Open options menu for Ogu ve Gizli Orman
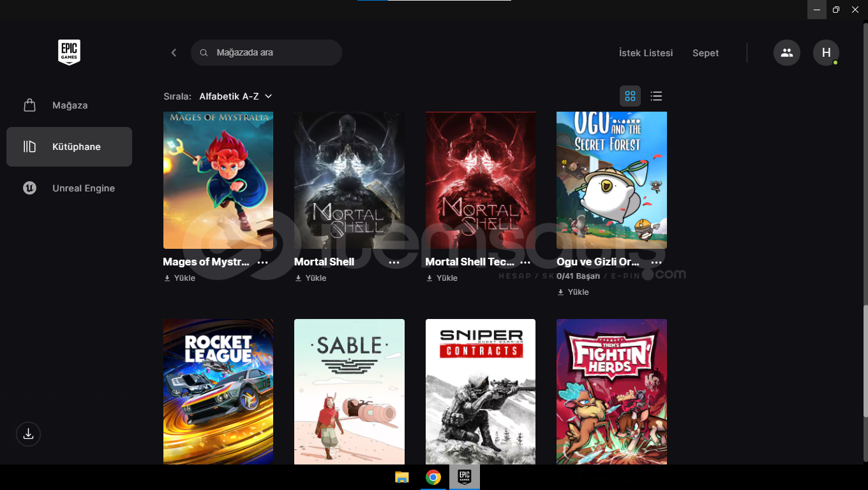Image resolution: width=868 pixels, height=490 pixels. (656, 262)
